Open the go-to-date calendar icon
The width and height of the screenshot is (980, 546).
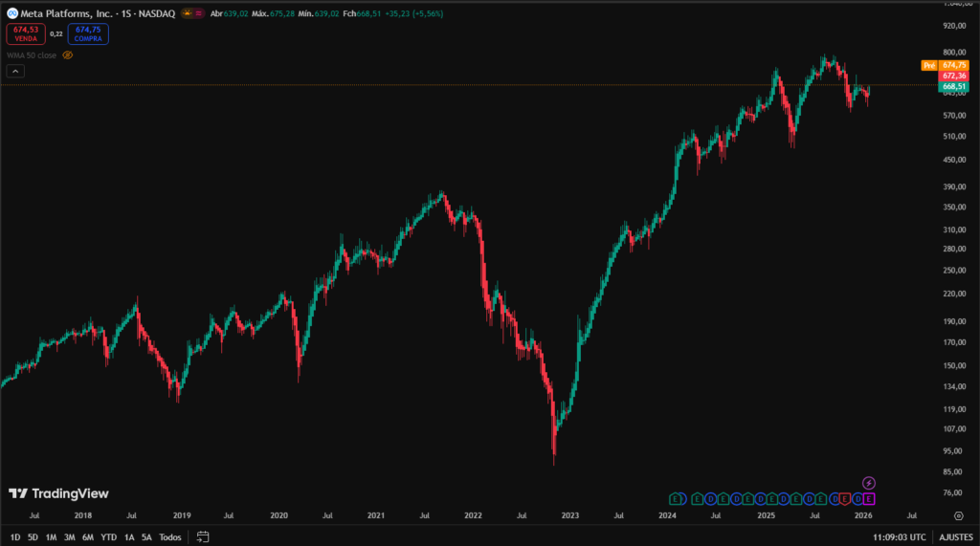(x=202, y=537)
